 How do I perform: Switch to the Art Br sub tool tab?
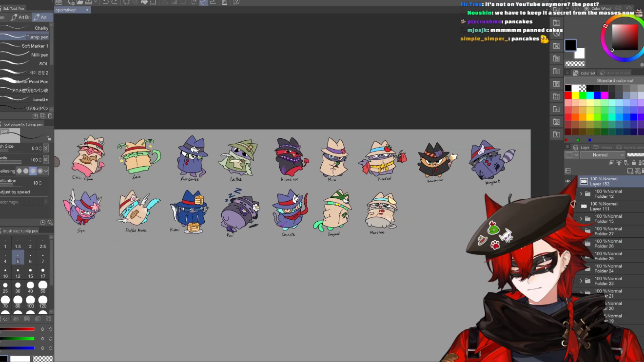coord(20,17)
